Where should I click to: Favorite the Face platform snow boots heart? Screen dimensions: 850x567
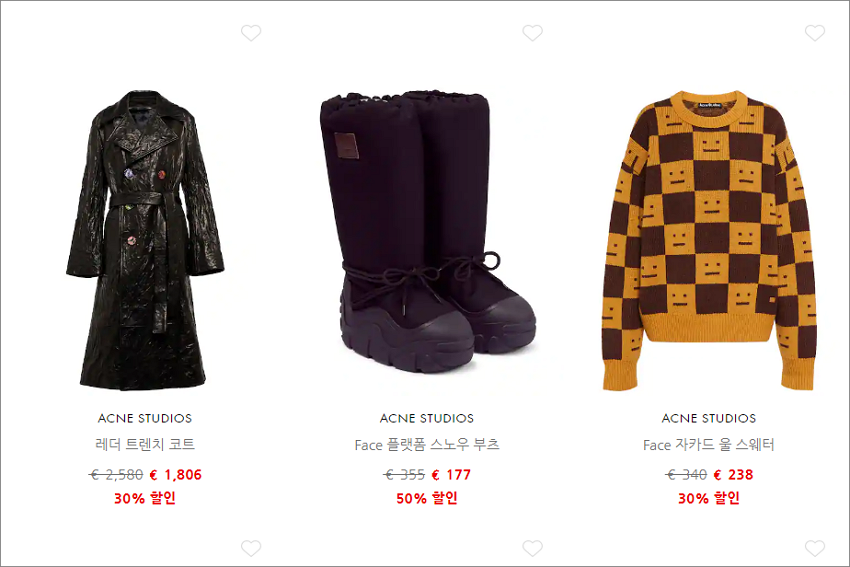pyautogui.click(x=532, y=33)
